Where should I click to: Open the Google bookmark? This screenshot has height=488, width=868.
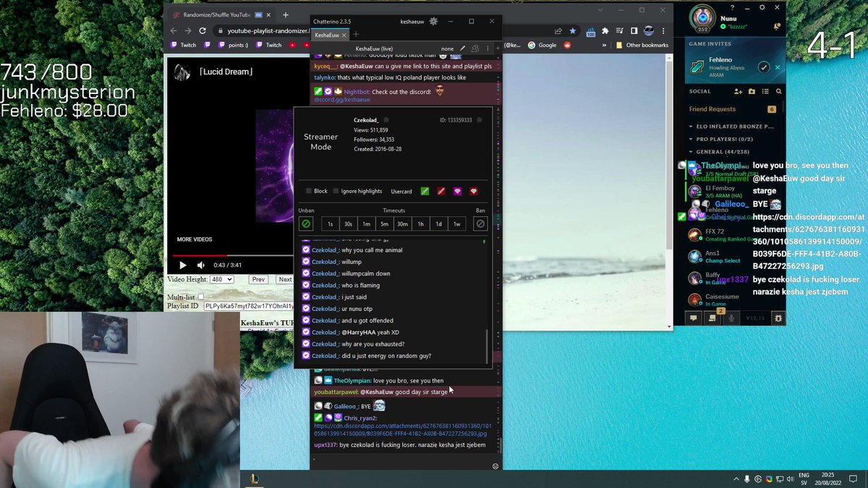(542, 45)
